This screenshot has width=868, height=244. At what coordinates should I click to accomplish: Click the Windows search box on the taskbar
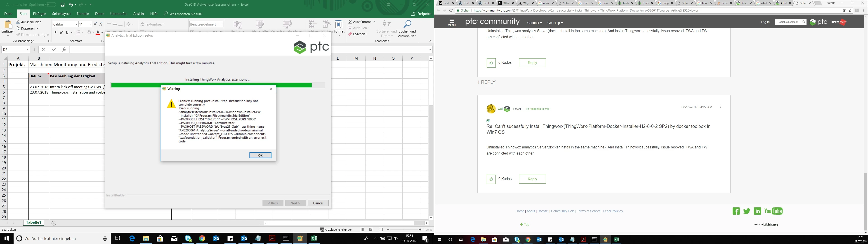(62, 239)
